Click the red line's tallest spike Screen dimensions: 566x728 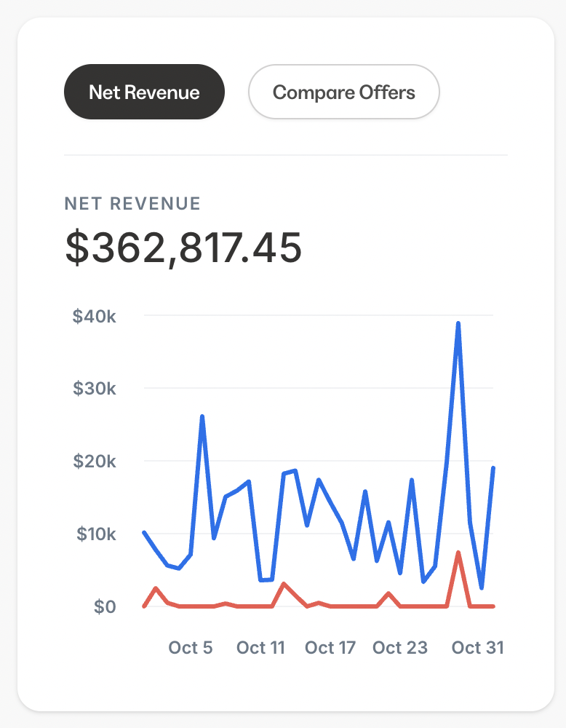(458, 553)
